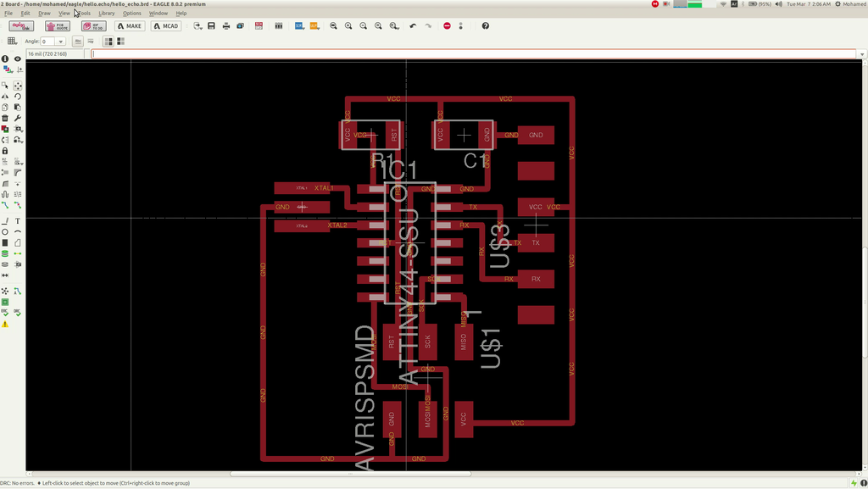Click the Angle value field
The width and height of the screenshot is (868, 489).
pos(48,42)
